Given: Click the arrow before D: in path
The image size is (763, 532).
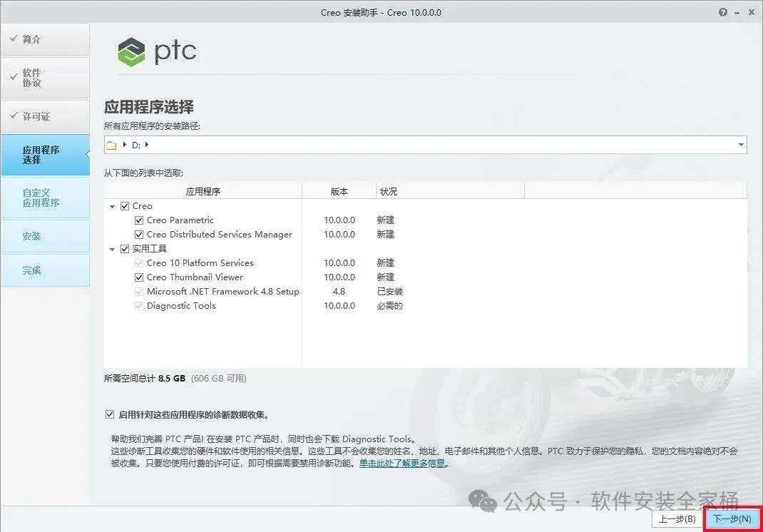Looking at the screenshot, I should [x=125, y=145].
